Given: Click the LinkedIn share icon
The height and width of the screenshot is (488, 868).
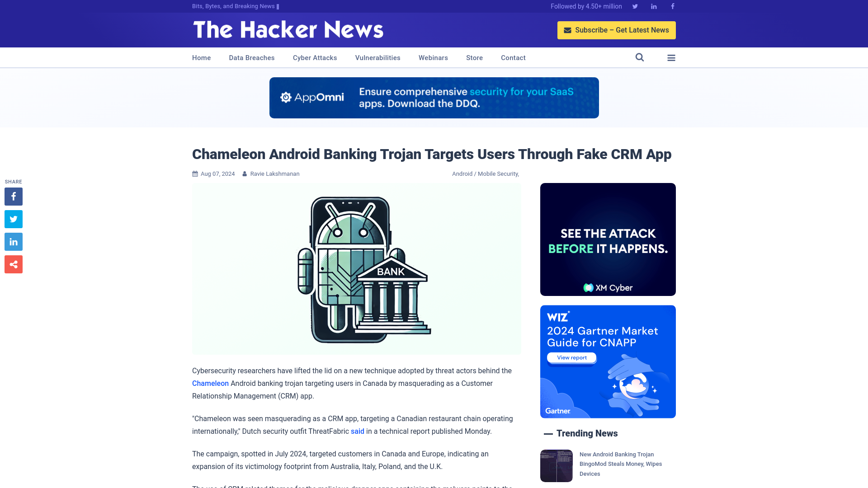Looking at the screenshot, I should click(x=13, y=242).
